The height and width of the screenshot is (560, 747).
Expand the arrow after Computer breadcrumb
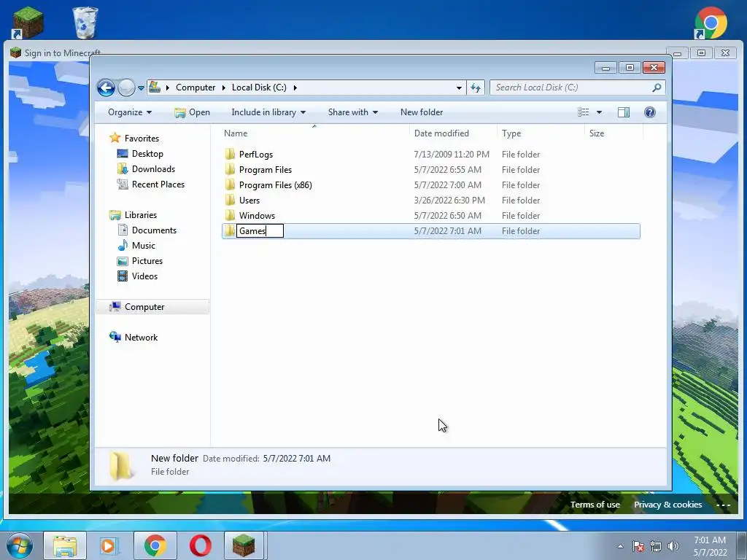223,87
